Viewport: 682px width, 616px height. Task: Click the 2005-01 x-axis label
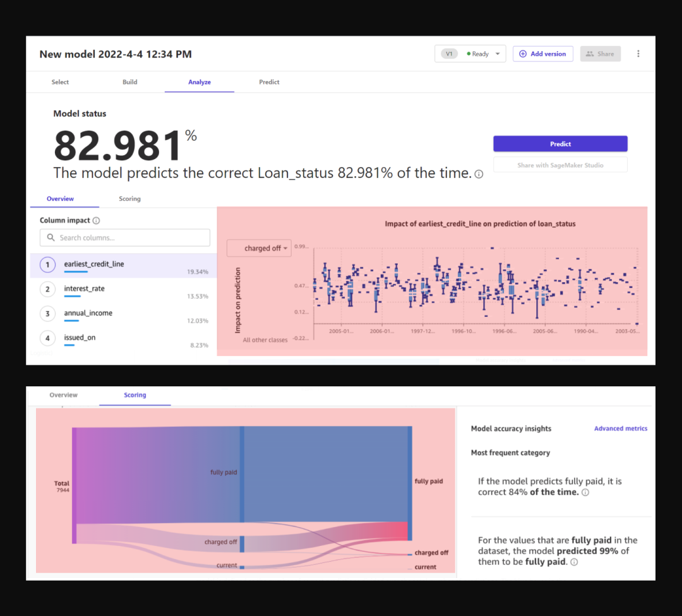[341, 331]
